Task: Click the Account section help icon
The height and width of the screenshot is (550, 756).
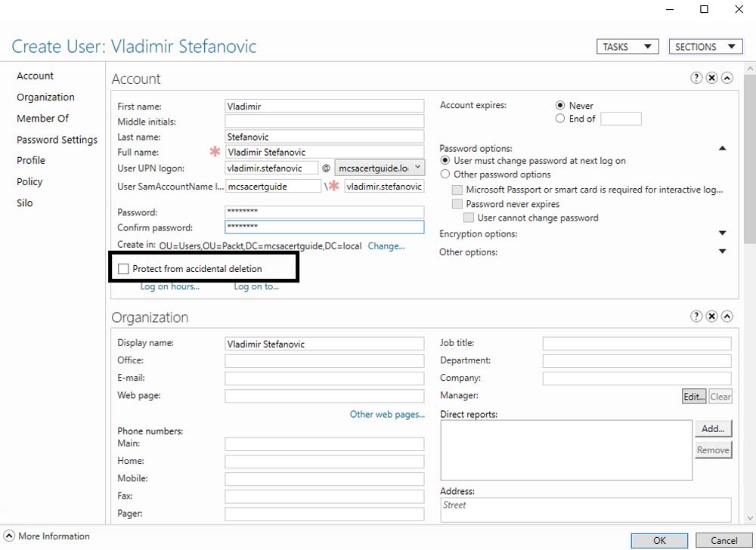Action: tap(696, 78)
